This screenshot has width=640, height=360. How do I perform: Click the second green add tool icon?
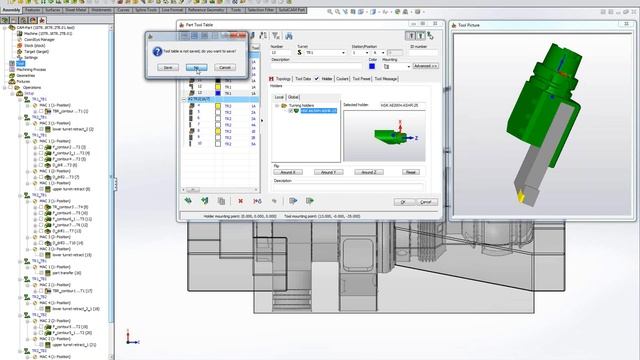[204, 201]
